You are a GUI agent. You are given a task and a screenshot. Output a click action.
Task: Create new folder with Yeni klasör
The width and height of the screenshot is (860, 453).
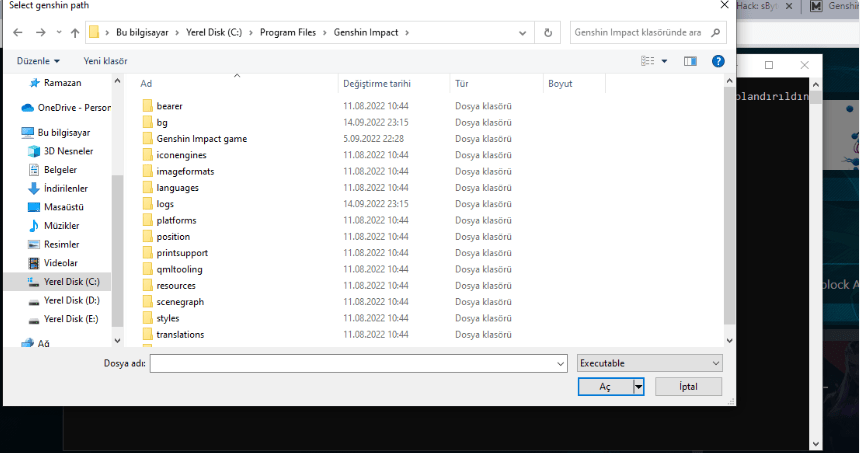click(105, 61)
